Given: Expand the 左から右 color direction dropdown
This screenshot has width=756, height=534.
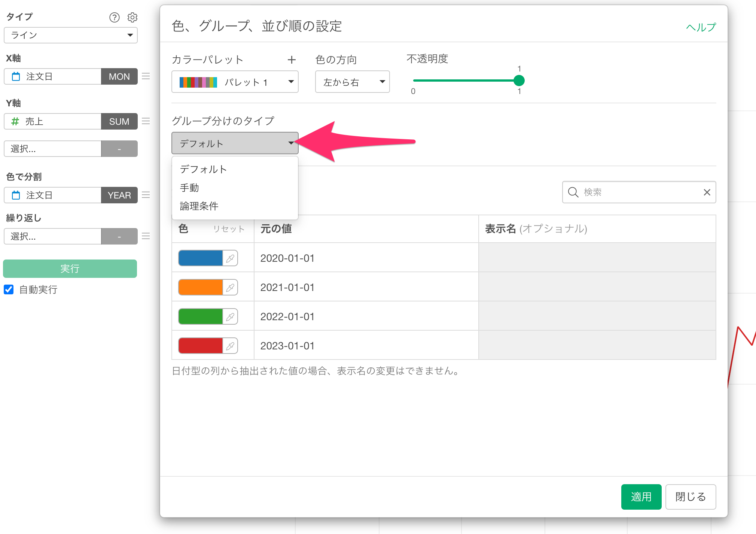Looking at the screenshot, I should point(352,82).
